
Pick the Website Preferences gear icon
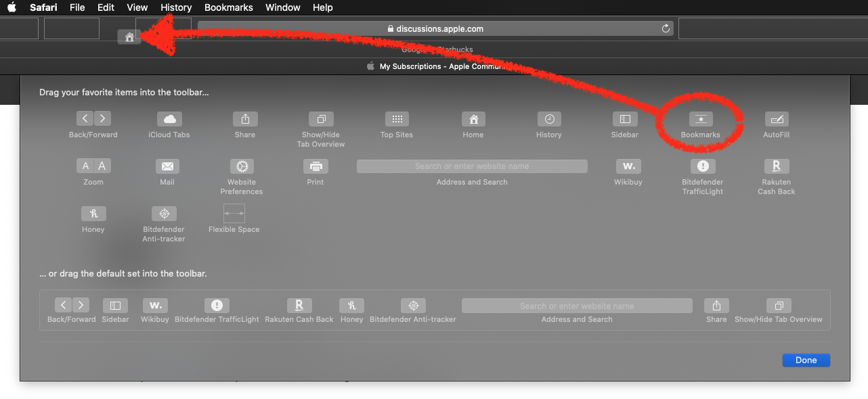(242, 166)
